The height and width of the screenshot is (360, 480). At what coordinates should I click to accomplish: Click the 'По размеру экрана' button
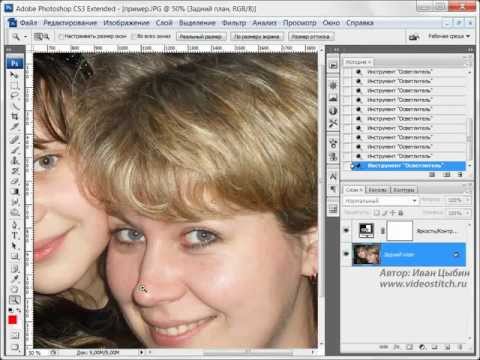point(257,36)
